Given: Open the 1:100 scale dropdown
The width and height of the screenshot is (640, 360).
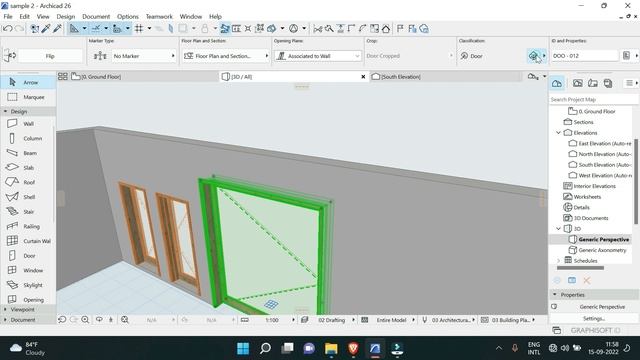Looking at the screenshot, I should (271, 320).
